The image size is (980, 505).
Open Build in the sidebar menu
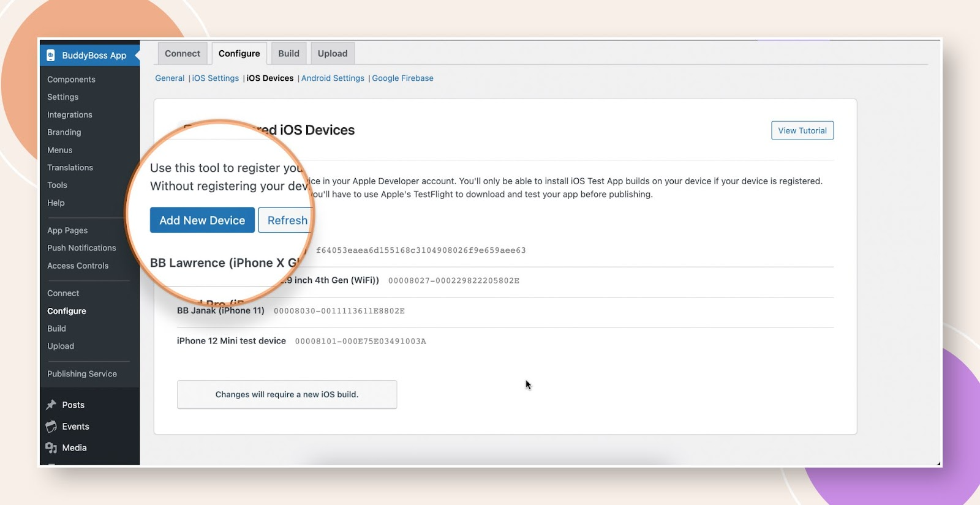56,329
